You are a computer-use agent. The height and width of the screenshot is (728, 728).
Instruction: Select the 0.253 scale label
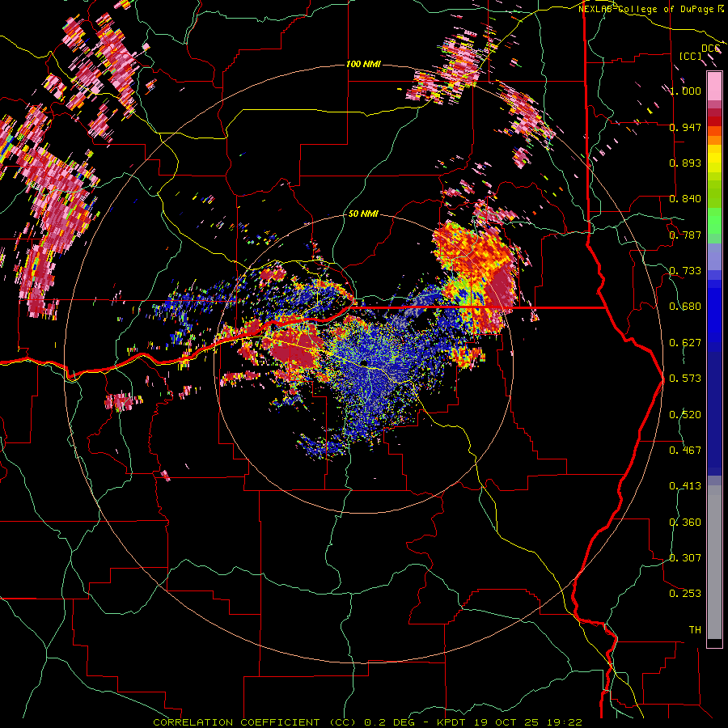(685, 594)
